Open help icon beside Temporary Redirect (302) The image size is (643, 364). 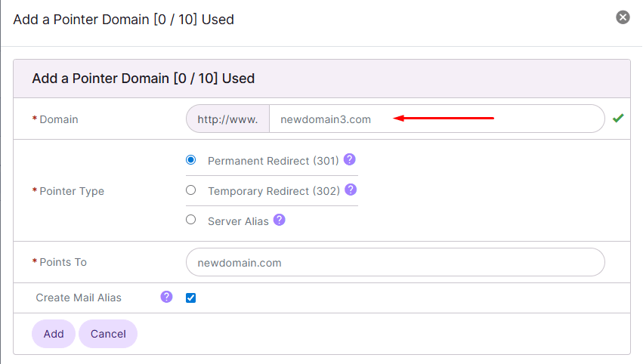(x=351, y=190)
